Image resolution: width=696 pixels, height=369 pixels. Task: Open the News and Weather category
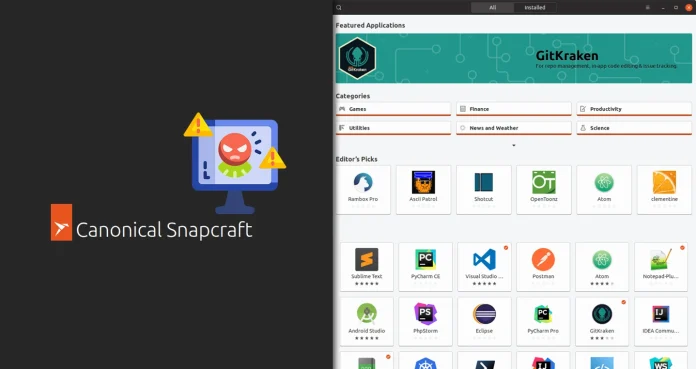coord(514,128)
